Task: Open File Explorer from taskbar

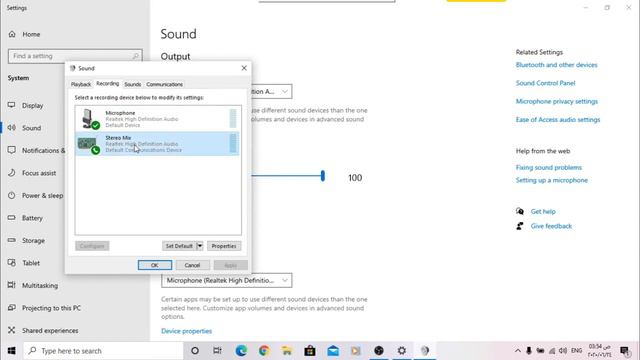Action: (x=287, y=351)
